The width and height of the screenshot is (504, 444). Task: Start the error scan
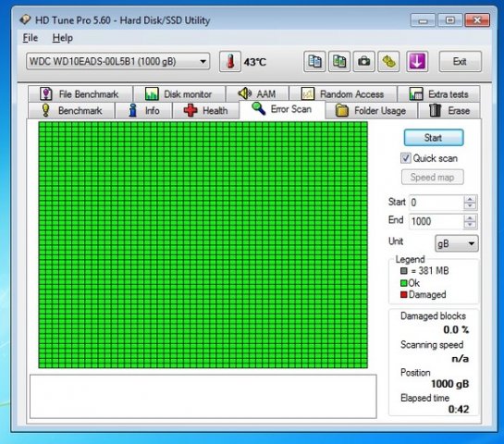[x=434, y=138]
